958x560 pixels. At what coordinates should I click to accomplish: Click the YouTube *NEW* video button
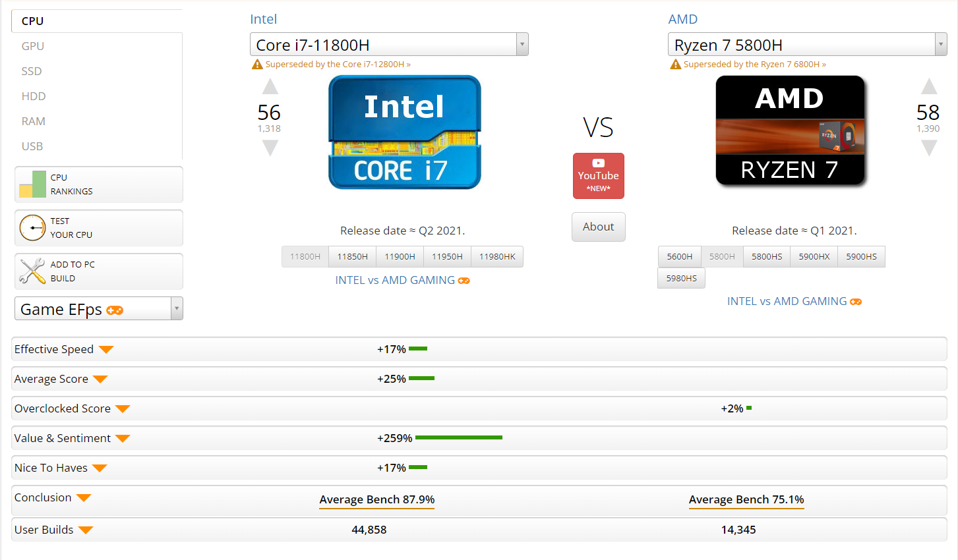click(x=598, y=175)
